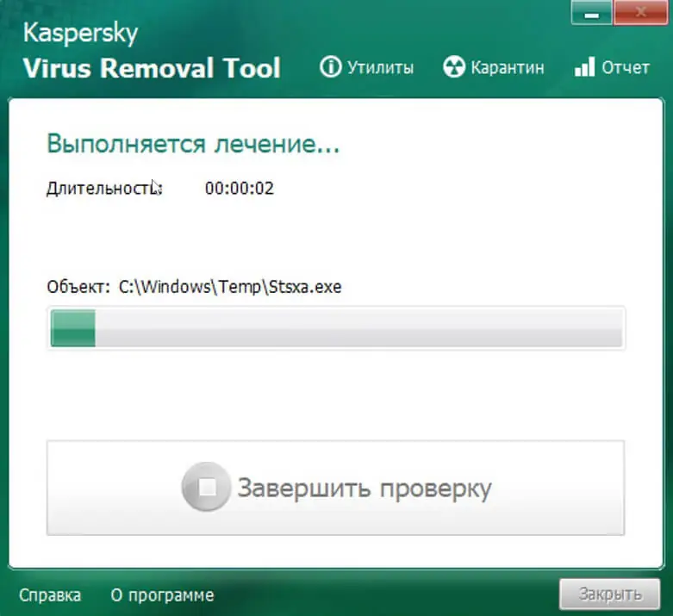Viewport: 673px width, 616px height.
Task: Click the Закрыть button
Action: click(609, 594)
